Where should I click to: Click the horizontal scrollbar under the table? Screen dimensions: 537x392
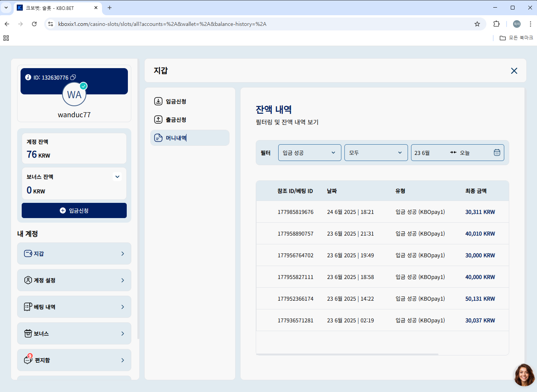coord(347,354)
